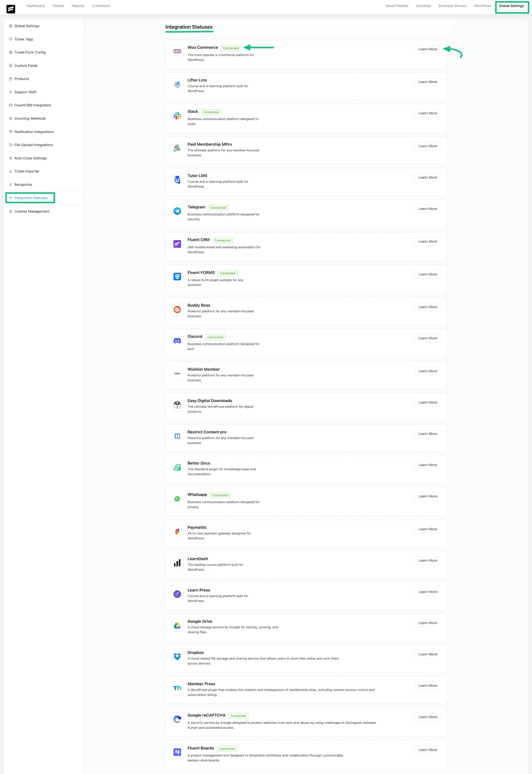Click the Fluent FORMS blue icon
The image size is (532, 774).
pyautogui.click(x=177, y=277)
